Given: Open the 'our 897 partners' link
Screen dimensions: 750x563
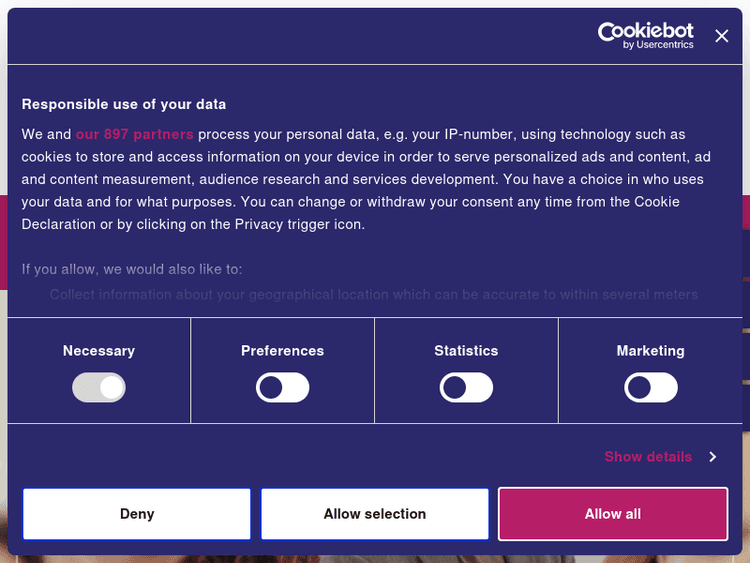Looking at the screenshot, I should (x=134, y=134).
